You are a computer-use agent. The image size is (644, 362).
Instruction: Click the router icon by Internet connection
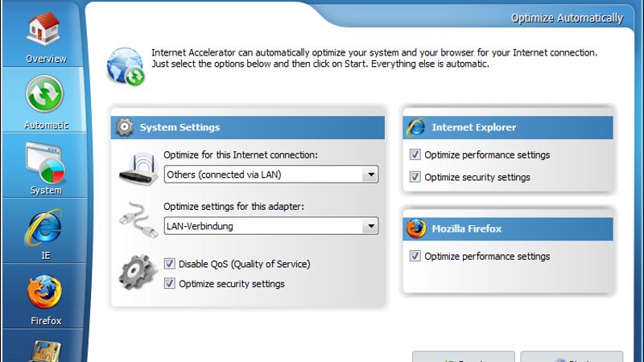(x=138, y=169)
